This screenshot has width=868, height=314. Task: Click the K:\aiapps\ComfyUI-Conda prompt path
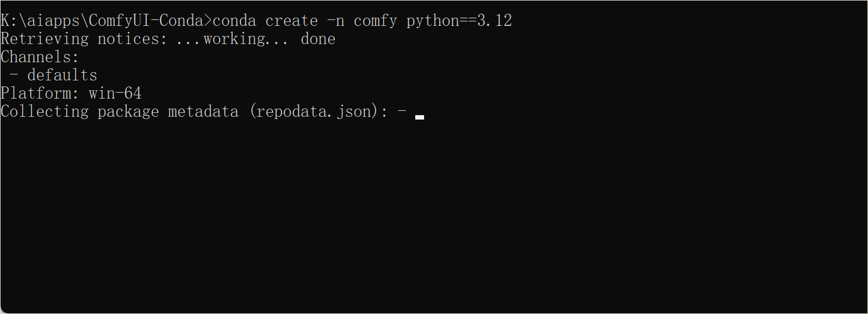[102, 21]
